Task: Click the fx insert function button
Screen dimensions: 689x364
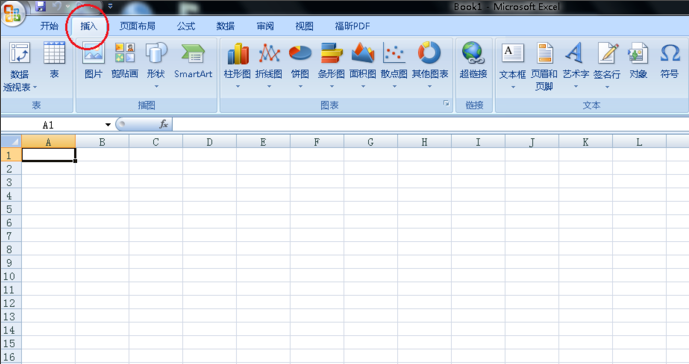Action: coord(163,124)
